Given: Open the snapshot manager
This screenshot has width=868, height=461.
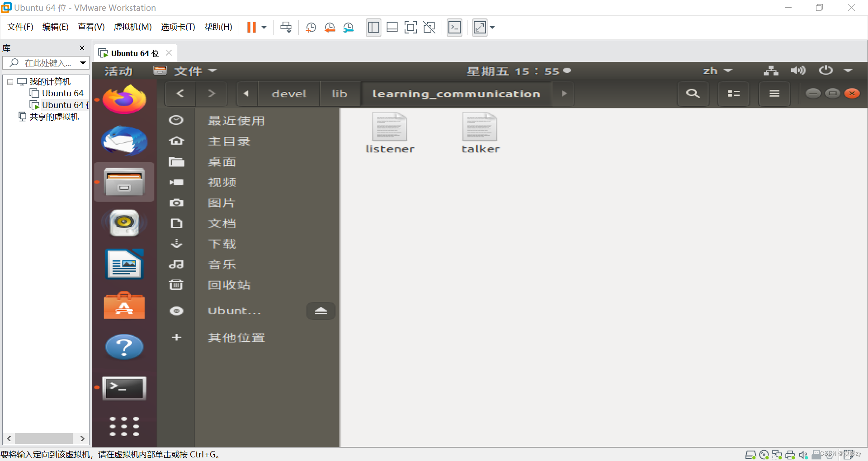Looking at the screenshot, I should pyautogui.click(x=349, y=28).
